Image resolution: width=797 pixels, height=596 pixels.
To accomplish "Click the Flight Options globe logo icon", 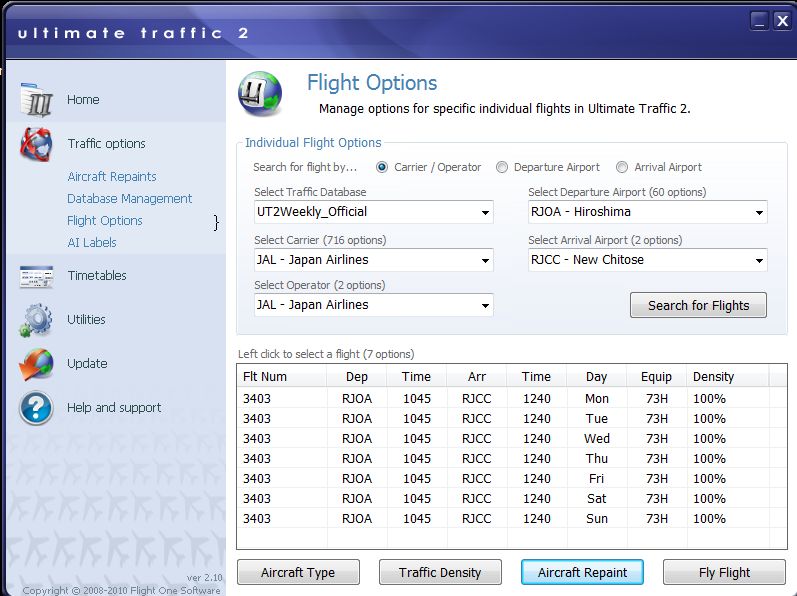I will 260,94.
